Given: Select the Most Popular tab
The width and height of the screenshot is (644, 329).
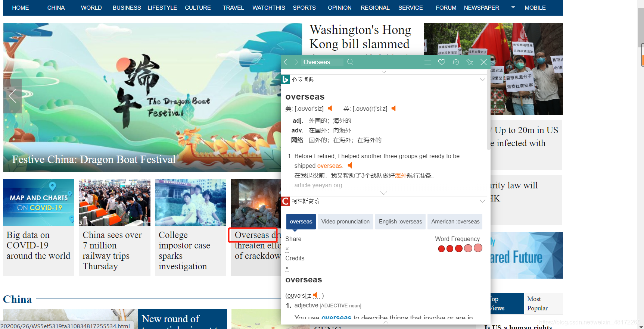Looking at the screenshot, I should (537, 303).
